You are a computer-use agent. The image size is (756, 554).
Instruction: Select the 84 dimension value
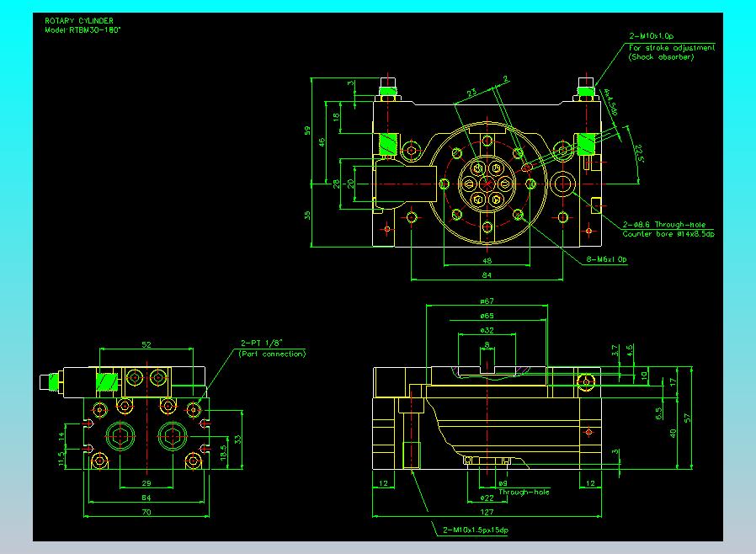(x=487, y=275)
